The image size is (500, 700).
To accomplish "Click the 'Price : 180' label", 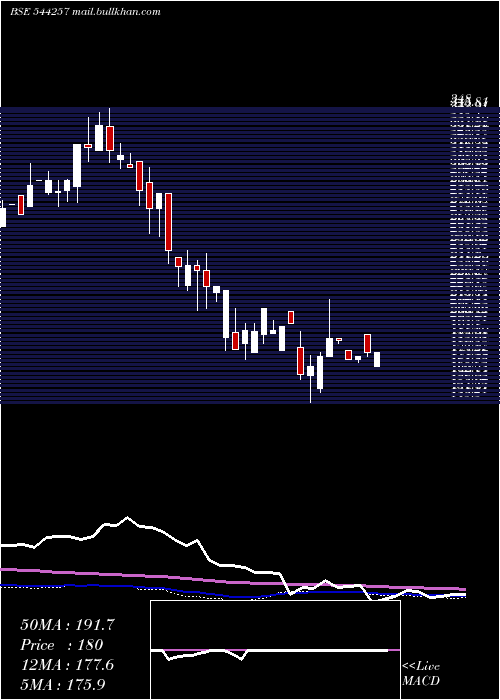I will [x=62, y=645].
